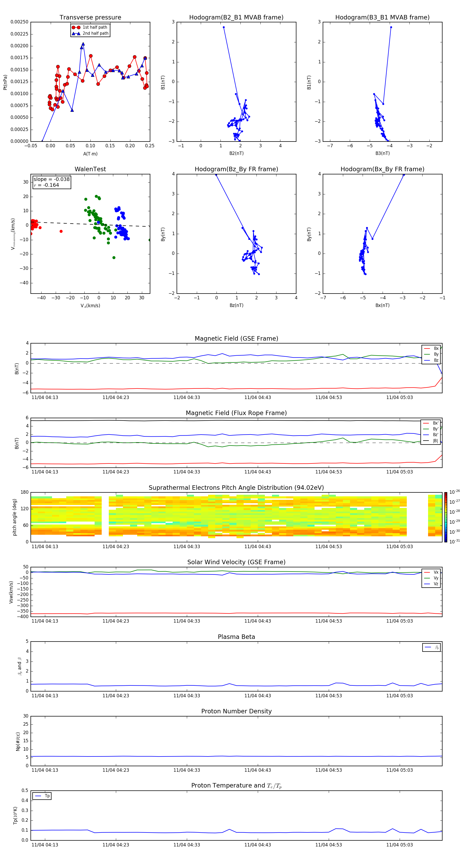Click the "Np(#/cc)" y-axis label
The width and height of the screenshot is (473, 868).
tap(18, 741)
